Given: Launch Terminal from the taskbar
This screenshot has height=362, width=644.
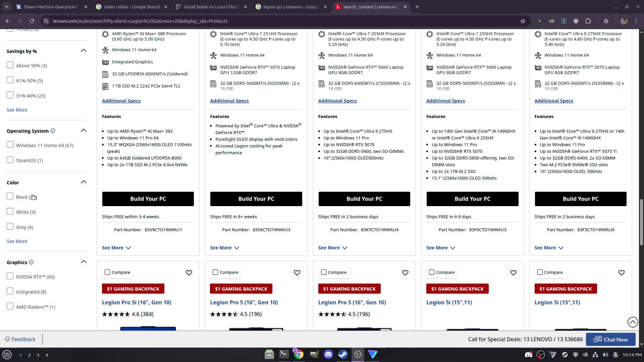Looking at the screenshot, I should (284, 355).
